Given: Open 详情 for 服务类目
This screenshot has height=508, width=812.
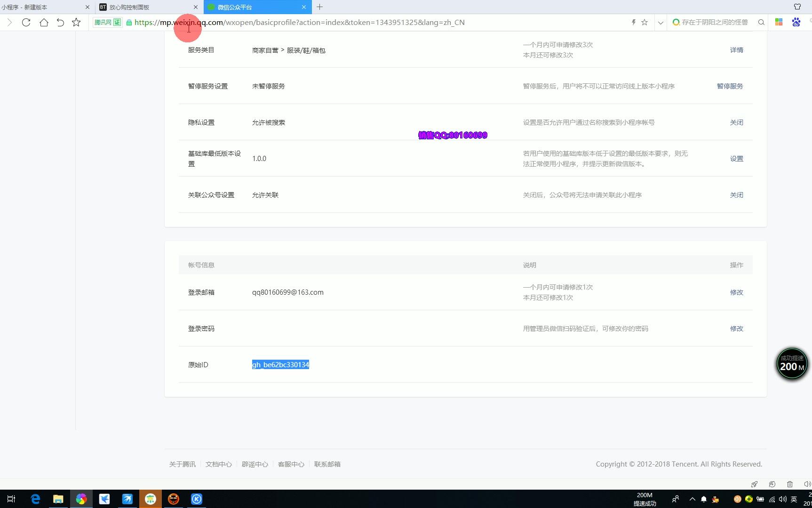Looking at the screenshot, I should [736, 50].
